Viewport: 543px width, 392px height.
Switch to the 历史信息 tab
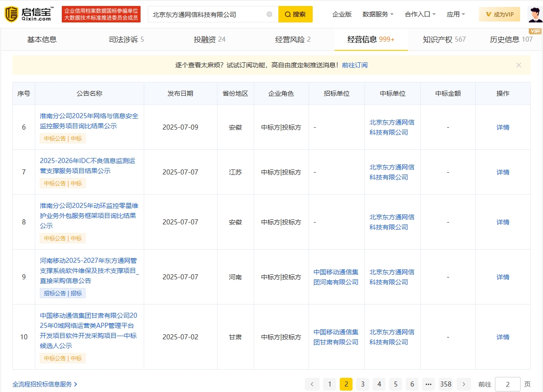pyautogui.click(x=511, y=39)
